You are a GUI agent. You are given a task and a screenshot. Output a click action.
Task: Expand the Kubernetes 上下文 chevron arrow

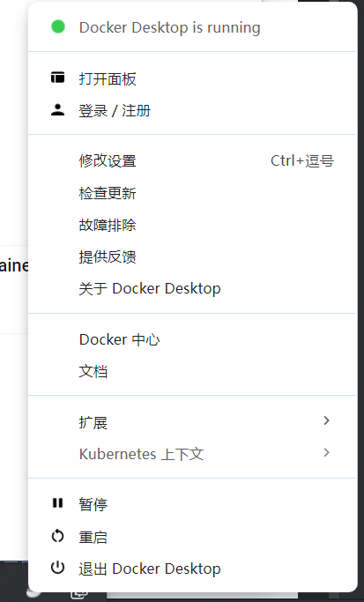click(326, 453)
